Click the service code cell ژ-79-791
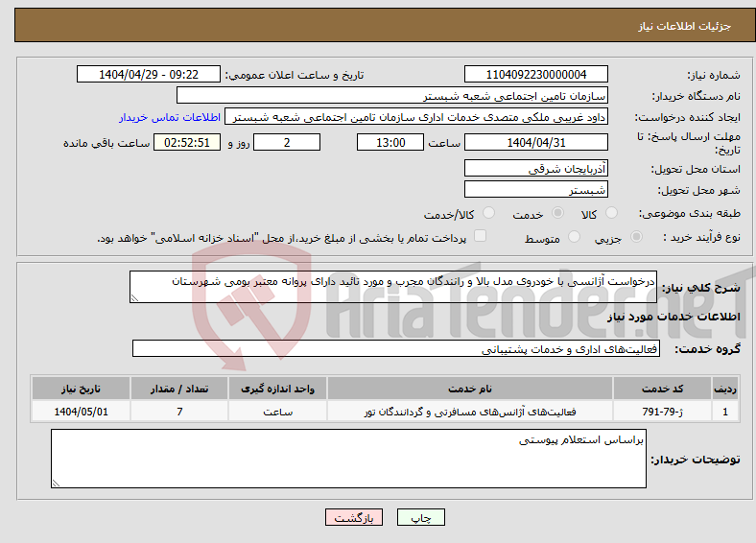Viewport: 756px width, 543px height. click(663, 412)
